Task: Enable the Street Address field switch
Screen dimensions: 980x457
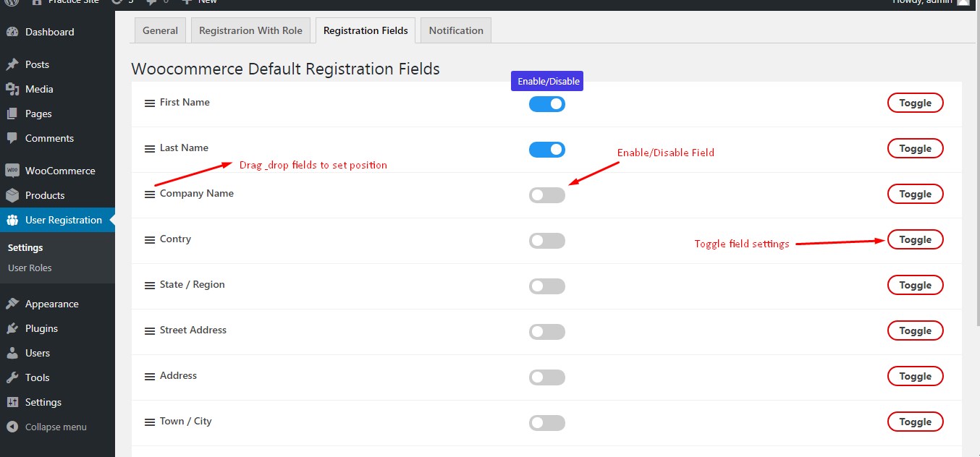Action: (546, 332)
